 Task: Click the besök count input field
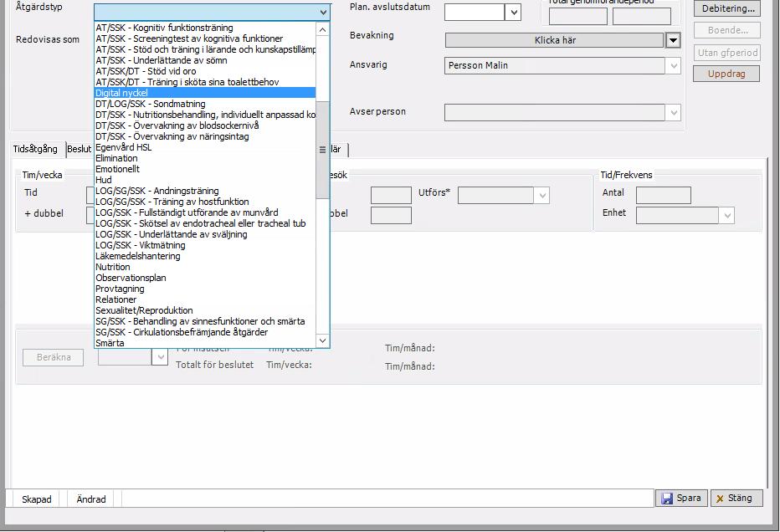(x=391, y=196)
